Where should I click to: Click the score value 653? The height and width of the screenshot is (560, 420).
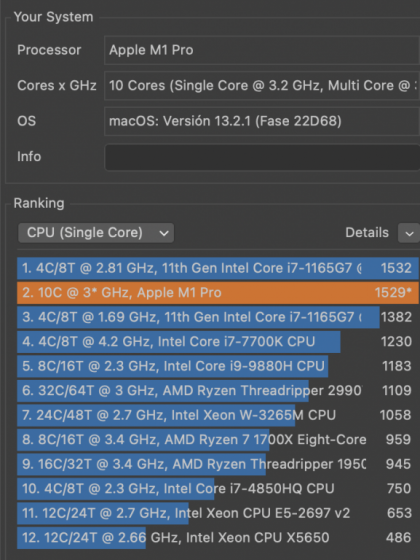[x=399, y=514]
